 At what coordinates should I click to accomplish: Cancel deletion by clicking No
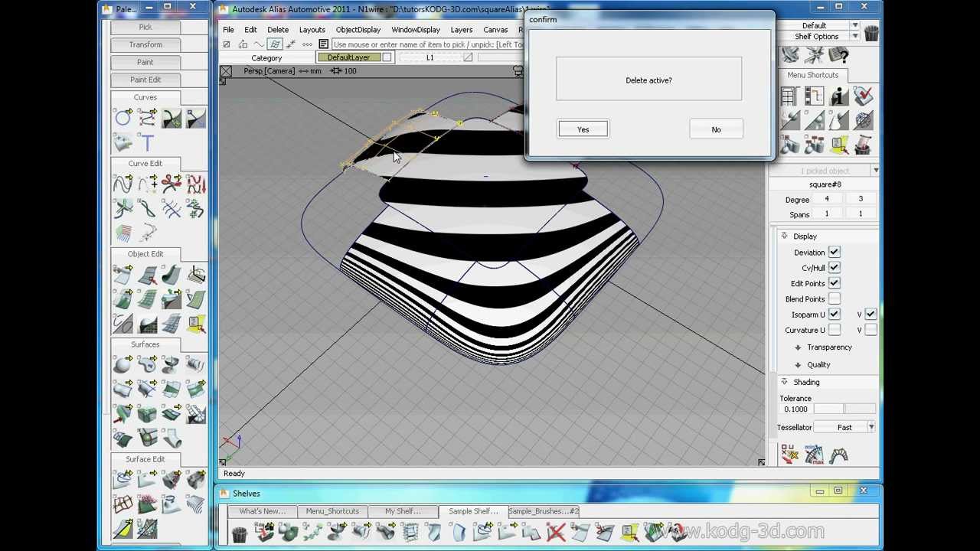(x=716, y=129)
